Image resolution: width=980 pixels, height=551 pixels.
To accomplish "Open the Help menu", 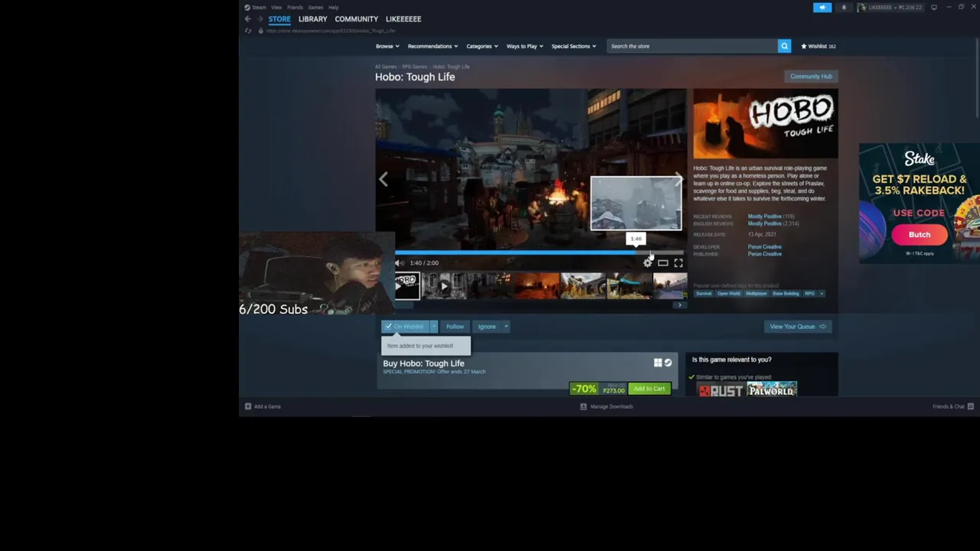I will click(333, 8).
